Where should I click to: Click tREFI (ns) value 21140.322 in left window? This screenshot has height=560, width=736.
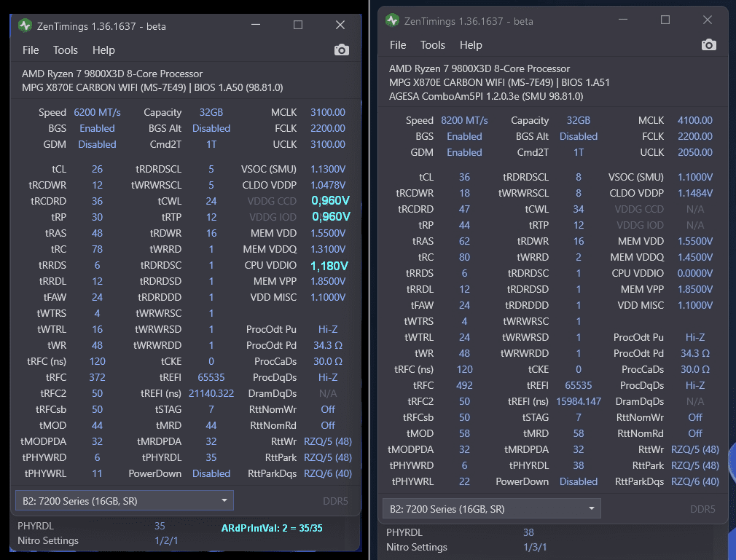coord(211,393)
